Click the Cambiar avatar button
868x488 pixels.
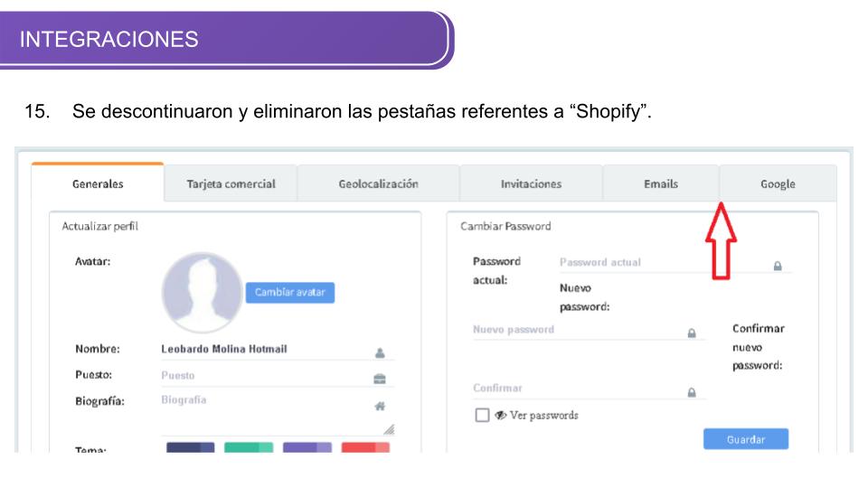coord(290,292)
